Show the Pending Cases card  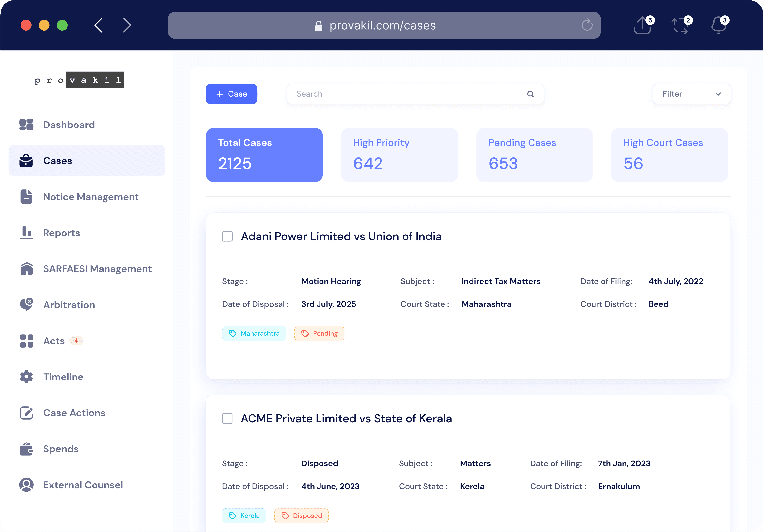[x=534, y=155]
